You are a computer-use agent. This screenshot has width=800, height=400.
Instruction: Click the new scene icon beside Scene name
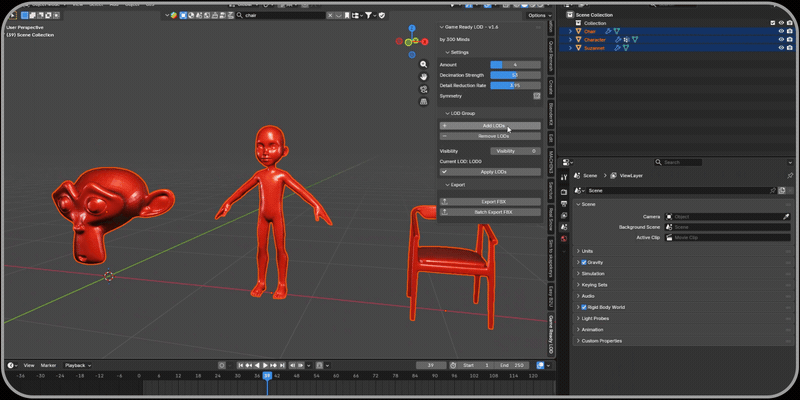coord(781,190)
